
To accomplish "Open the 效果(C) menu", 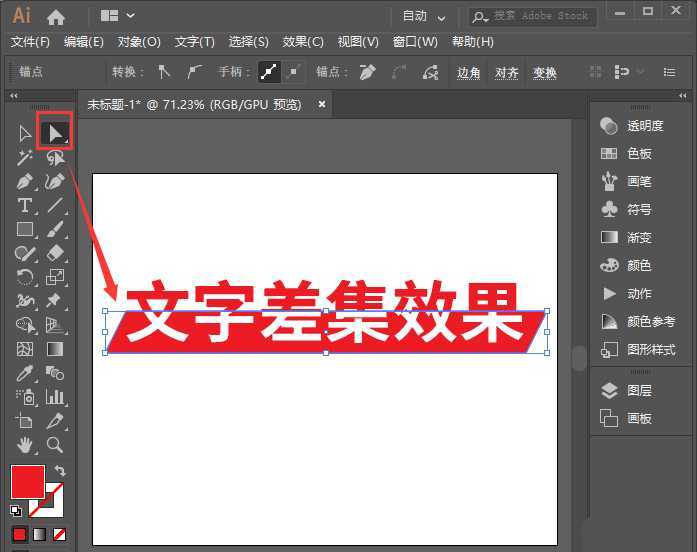I will tap(303, 42).
